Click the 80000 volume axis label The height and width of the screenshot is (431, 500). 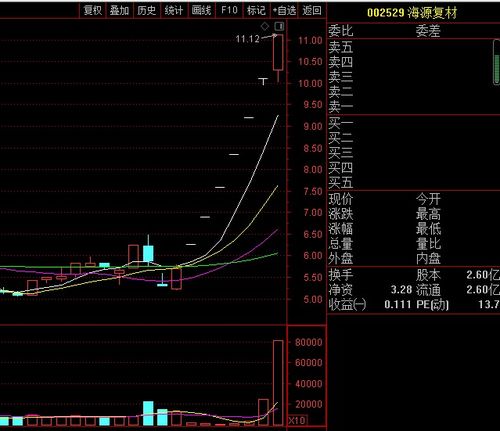point(309,342)
